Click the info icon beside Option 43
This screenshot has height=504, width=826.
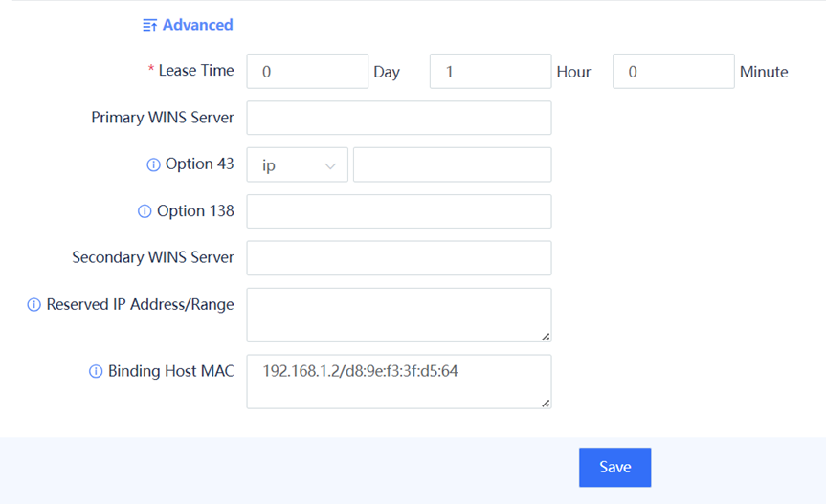click(x=153, y=164)
